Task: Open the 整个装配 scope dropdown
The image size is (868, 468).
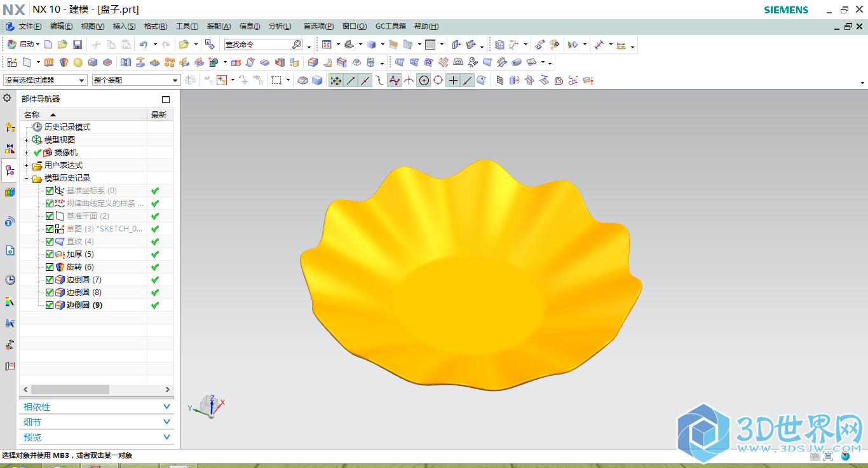Action: [136, 80]
